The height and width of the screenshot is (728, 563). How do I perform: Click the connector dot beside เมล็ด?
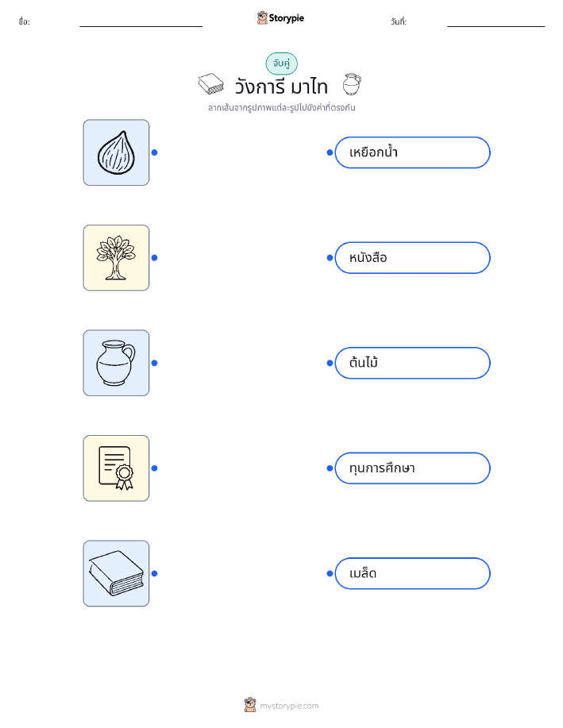click(x=330, y=573)
